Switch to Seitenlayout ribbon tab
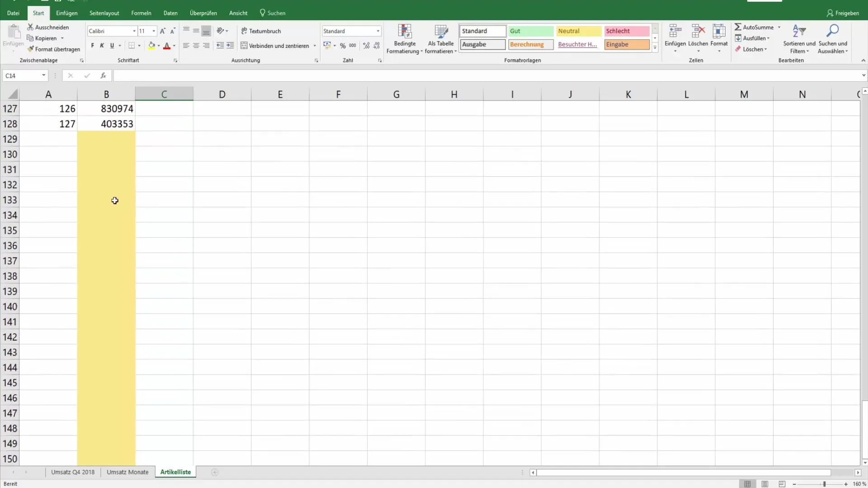The height and width of the screenshot is (488, 868). click(x=104, y=13)
